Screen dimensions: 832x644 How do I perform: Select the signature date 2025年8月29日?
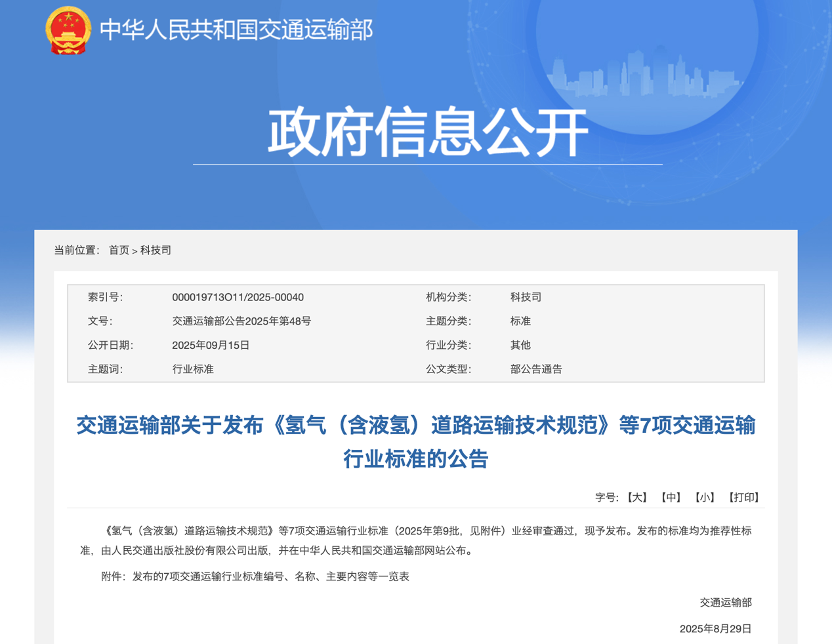point(714,628)
